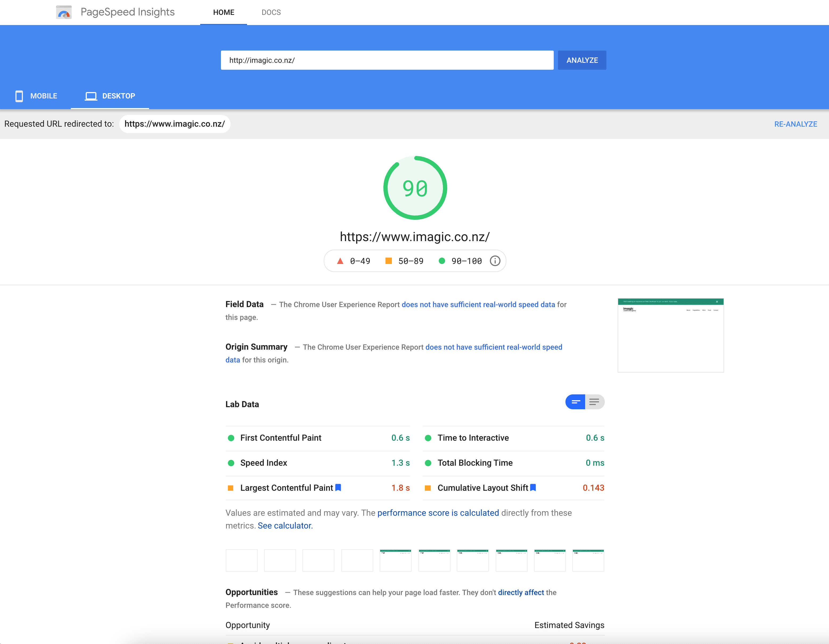Click the Cumulative Layout Shift bookmark icon
Image resolution: width=829 pixels, height=644 pixels.
(x=533, y=488)
